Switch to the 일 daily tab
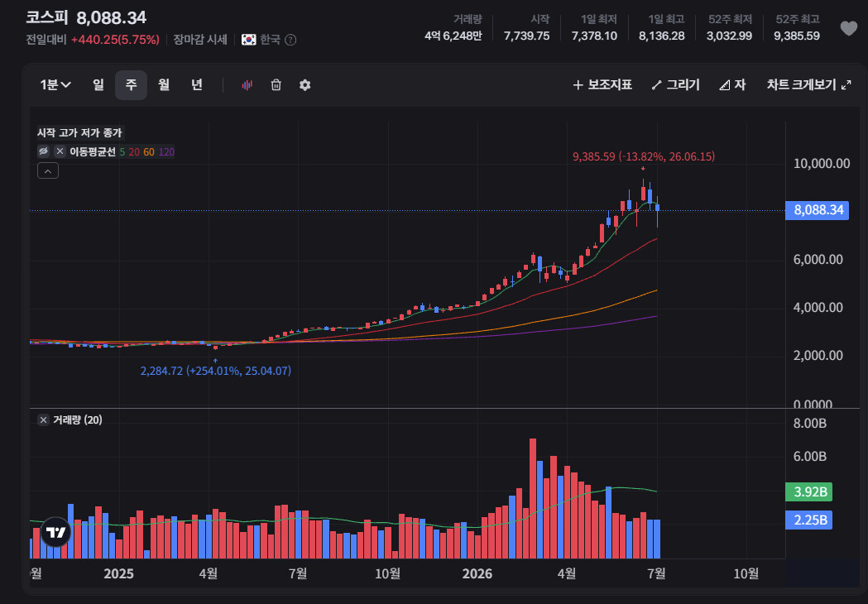This screenshot has height=604, width=868. click(x=98, y=84)
